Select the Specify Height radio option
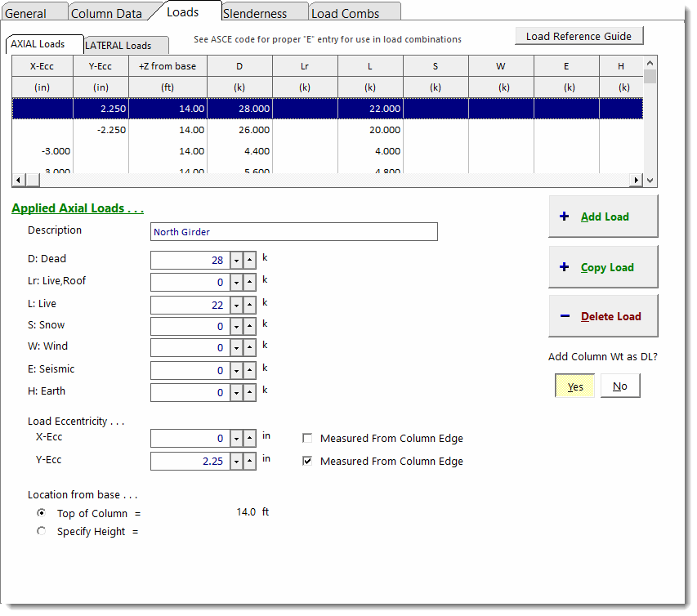The width and height of the screenshot is (697, 616). click(x=42, y=531)
